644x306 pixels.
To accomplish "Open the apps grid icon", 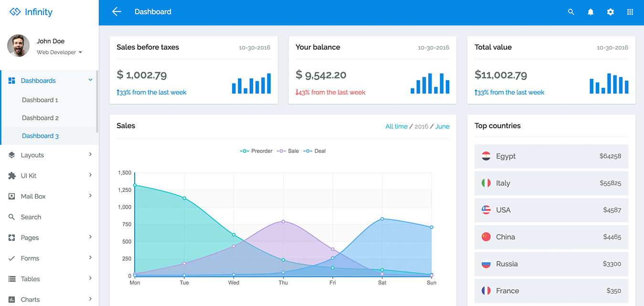I will point(630,12).
